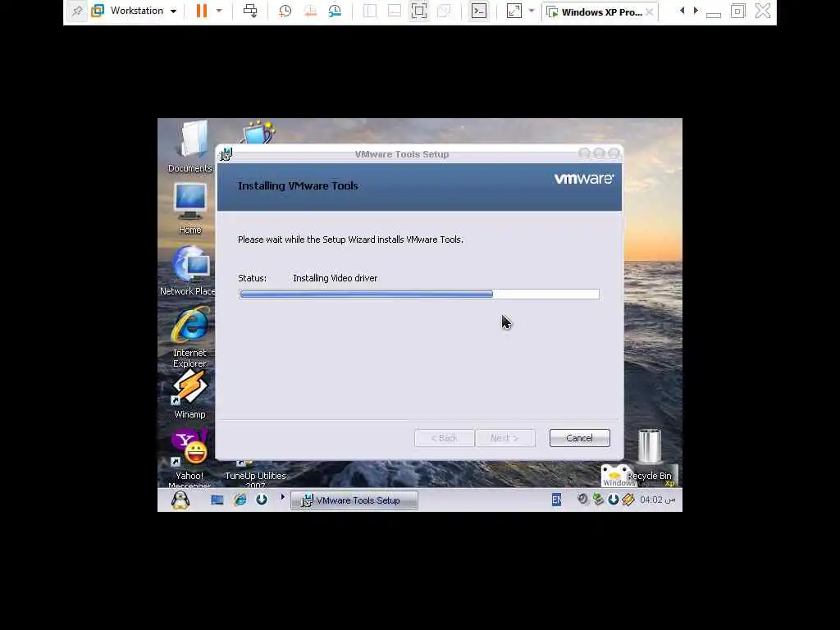The width and height of the screenshot is (840, 630).
Task: Toggle the library sidebar view
Action: click(370, 11)
